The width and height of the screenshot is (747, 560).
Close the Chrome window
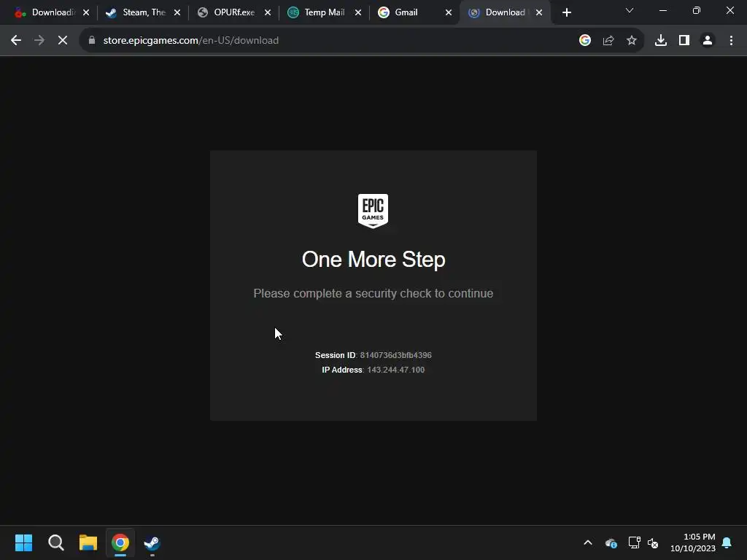coord(729,10)
